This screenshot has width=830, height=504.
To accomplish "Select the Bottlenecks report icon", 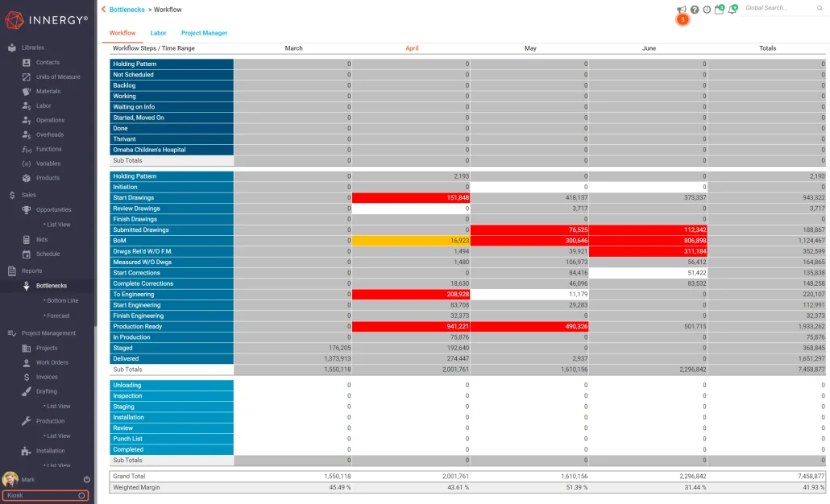I will [x=26, y=286].
